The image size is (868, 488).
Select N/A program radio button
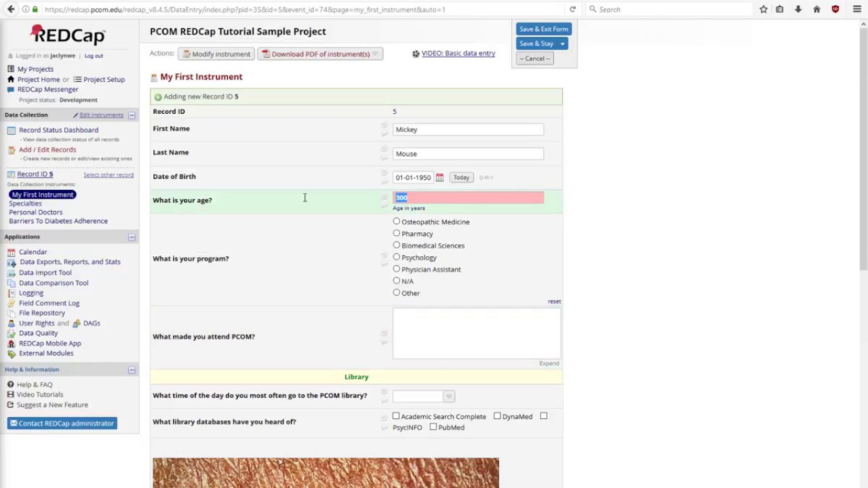point(397,281)
